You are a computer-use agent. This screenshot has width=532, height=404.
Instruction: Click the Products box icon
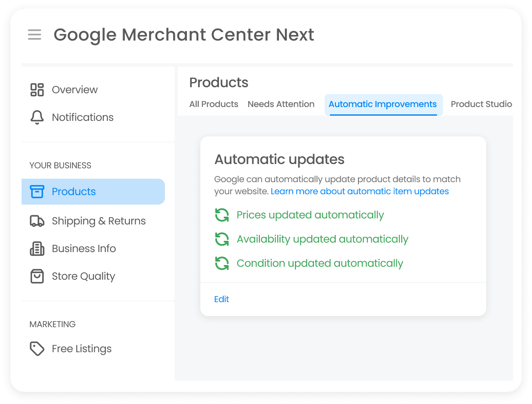point(37,192)
